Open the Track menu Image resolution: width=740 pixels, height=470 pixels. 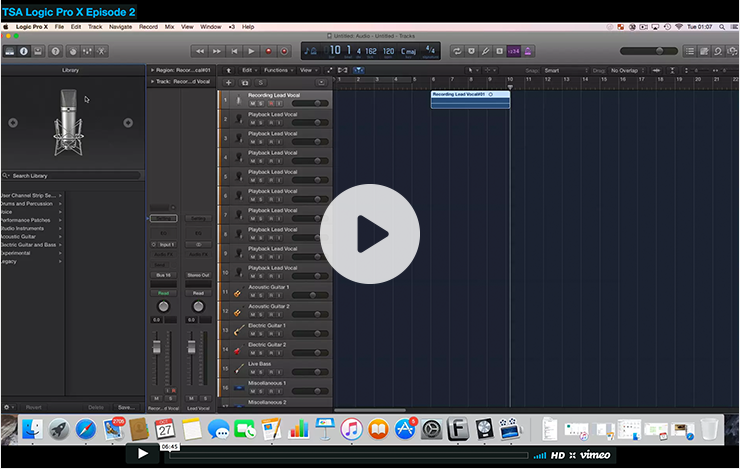tap(95, 27)
